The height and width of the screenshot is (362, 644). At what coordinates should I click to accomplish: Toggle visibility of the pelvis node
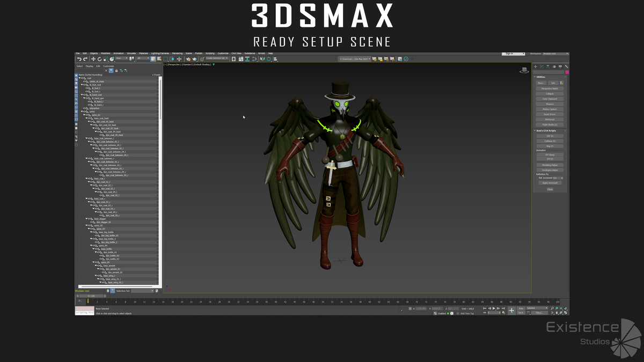coord(84,112)
